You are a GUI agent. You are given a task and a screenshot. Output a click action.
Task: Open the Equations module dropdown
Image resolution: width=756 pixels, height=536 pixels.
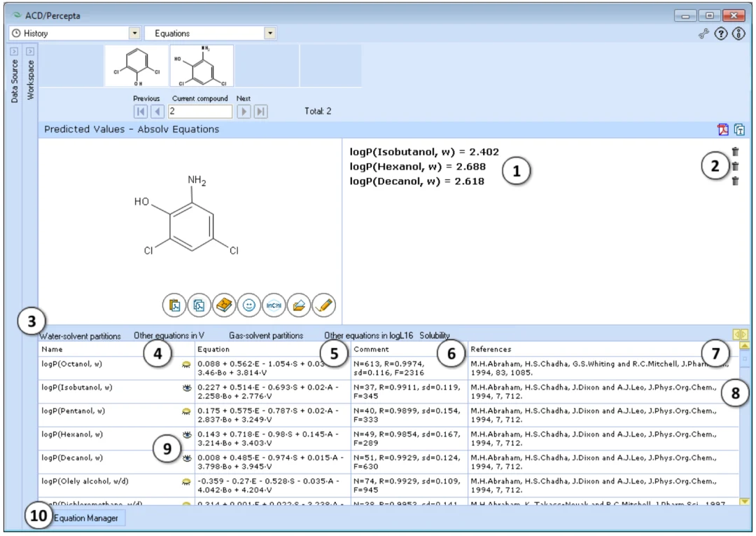[270, 34]
